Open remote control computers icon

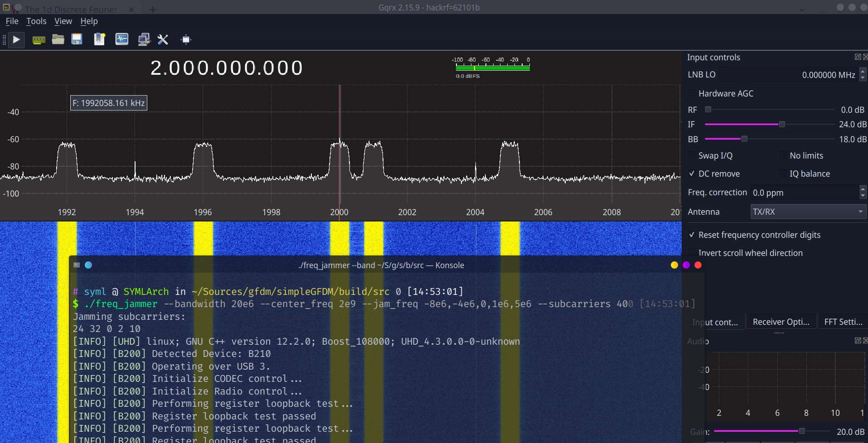144,40
